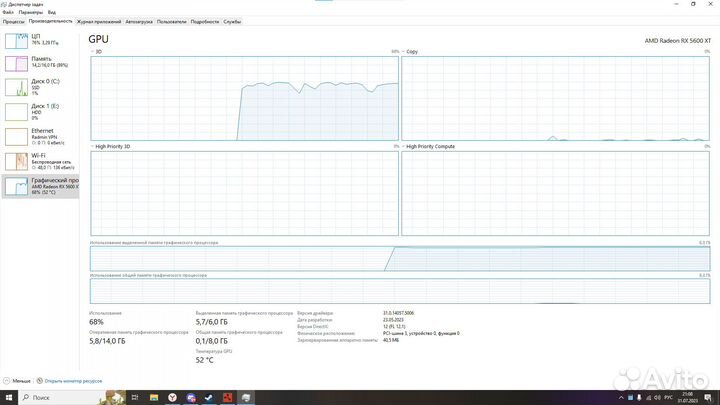This screenshot has height=405, width=720.
Task: Open volume control in tray
Action: point(657,398)
